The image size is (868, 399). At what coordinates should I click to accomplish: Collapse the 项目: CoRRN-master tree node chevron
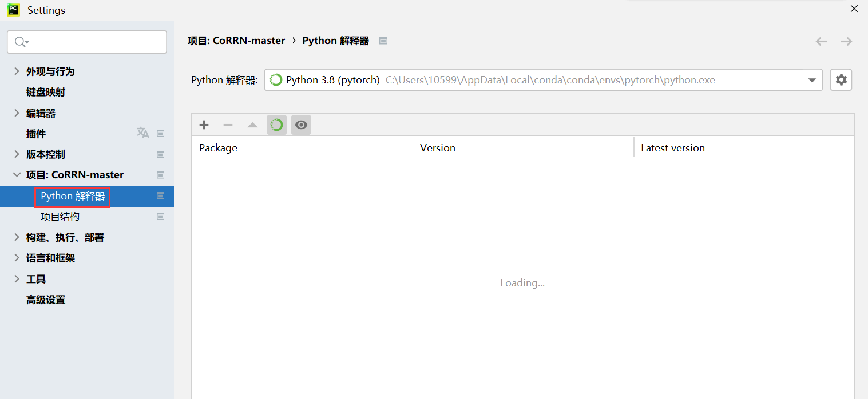[x=17, y=175]
